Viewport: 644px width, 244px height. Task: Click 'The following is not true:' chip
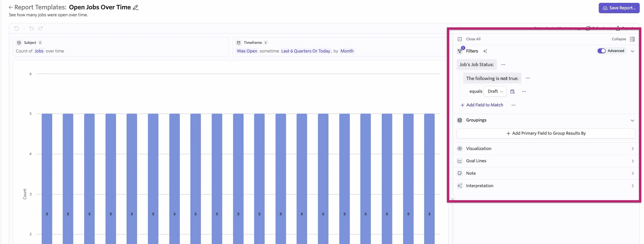click(x=492, y=78)
